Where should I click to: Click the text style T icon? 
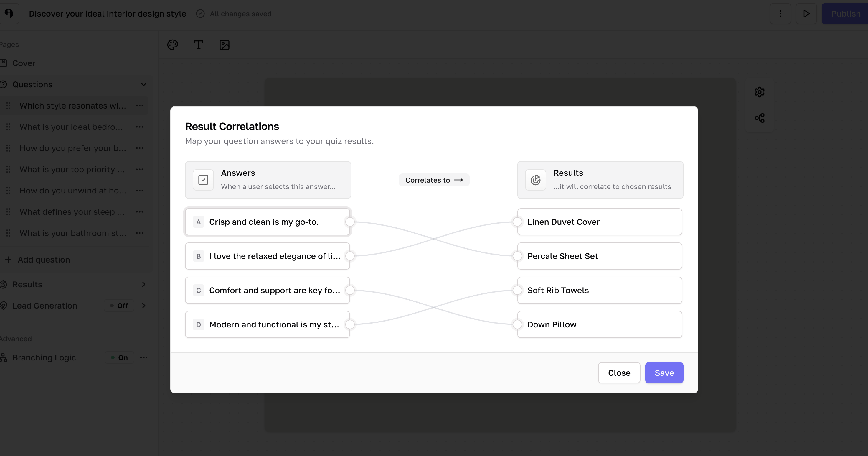coord(199,45)
